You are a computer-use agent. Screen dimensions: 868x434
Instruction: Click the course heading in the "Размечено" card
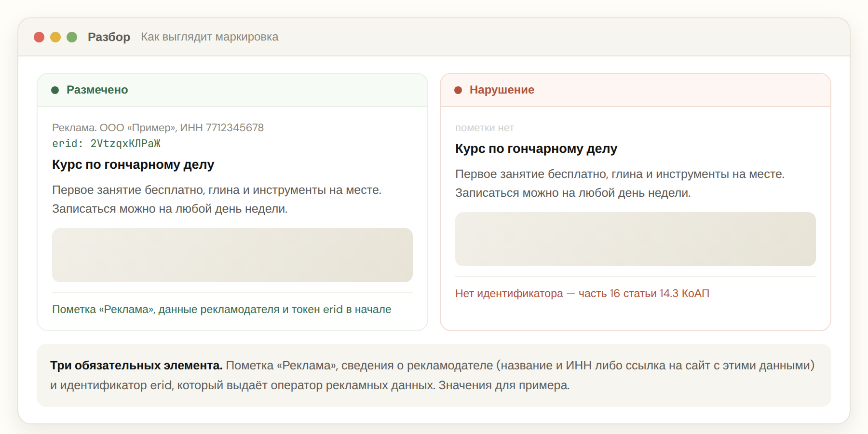(133, 164)
